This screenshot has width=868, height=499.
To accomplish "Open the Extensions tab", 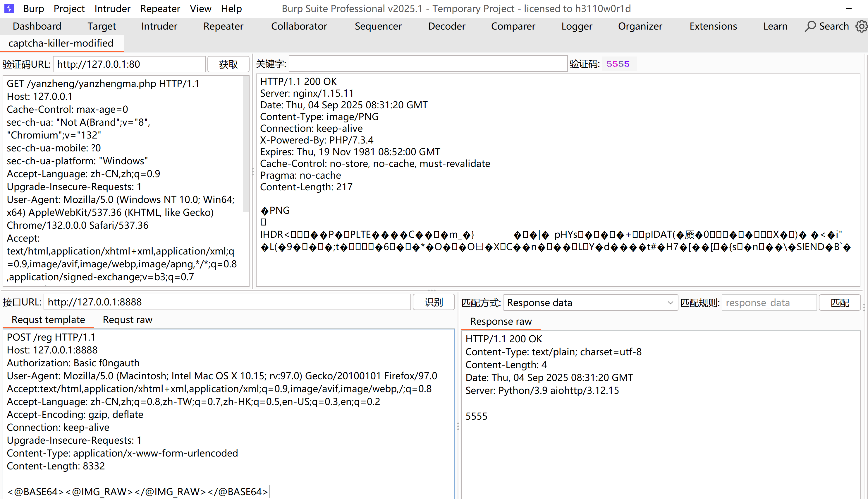I will [x=713, y=26].
